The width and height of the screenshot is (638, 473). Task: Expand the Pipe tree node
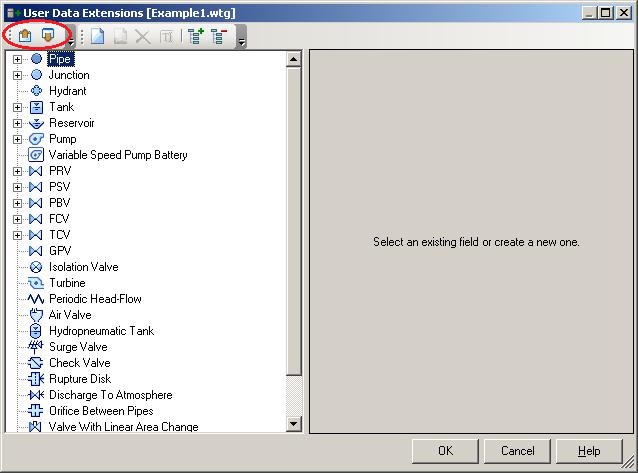click(17, 59)
